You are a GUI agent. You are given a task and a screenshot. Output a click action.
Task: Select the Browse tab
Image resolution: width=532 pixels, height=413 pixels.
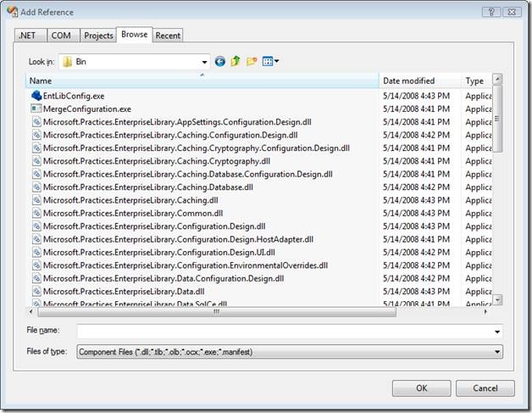pyautogui.click(x=135, y=34)
